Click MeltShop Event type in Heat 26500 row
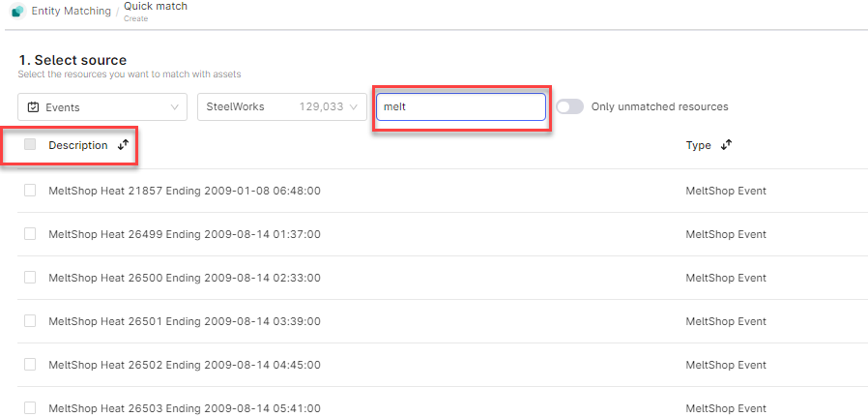Image resolution: width=868 pixels, height=417 pixels. pyautogui.click(x=726, y=278)
